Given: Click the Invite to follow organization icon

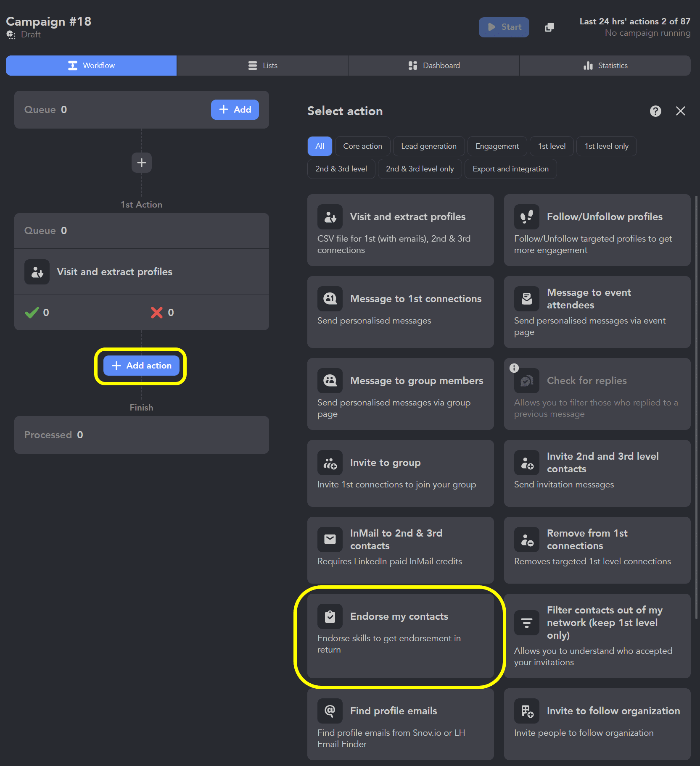Looking at the screenshot, I should point(526,711).
